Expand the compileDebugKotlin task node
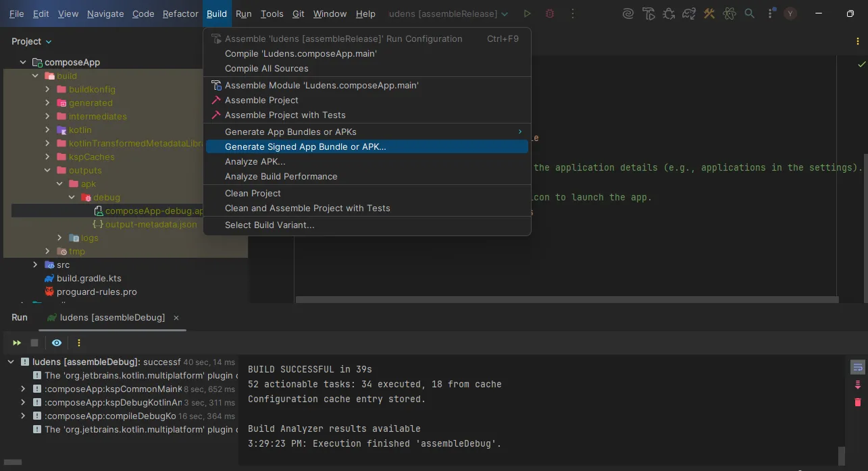Viewport: 868px width, 471px height. pos(23,416)
